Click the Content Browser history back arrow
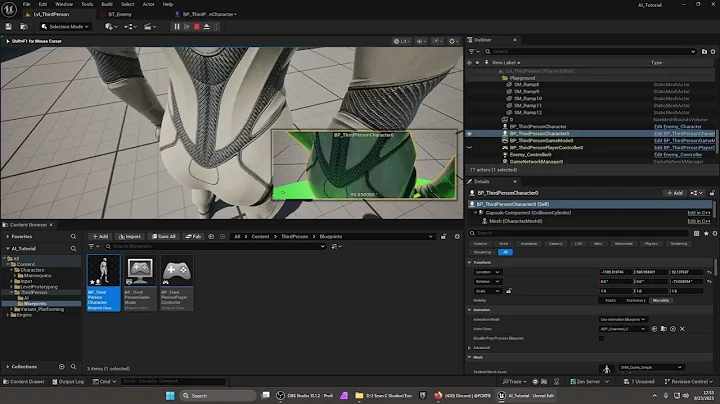The width and height of the screenshot is (720, 404). click(211, 236)
